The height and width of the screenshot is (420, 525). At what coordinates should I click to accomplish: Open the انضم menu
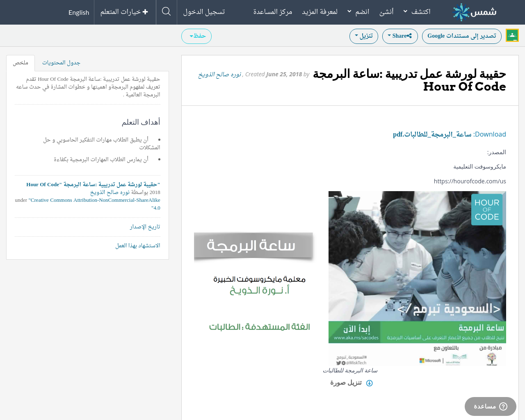pyautogui.click(x=358, y=12)
